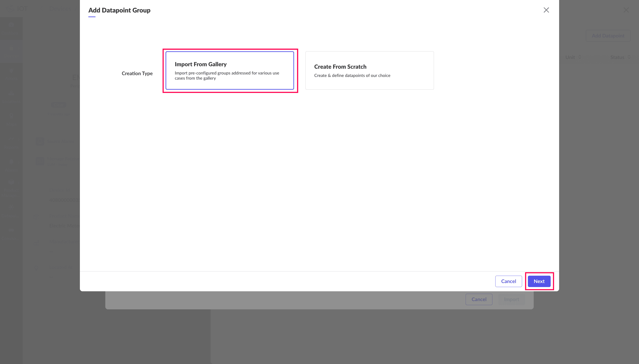The width and height of the screenshot is (639, 364).
Task: Select the Import From Gallery option
Action: point(230,70)
